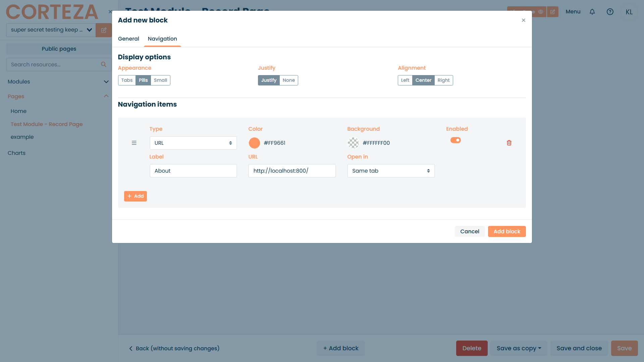
Task: Open the Menu in top bar
Action: tap(573, 12)
